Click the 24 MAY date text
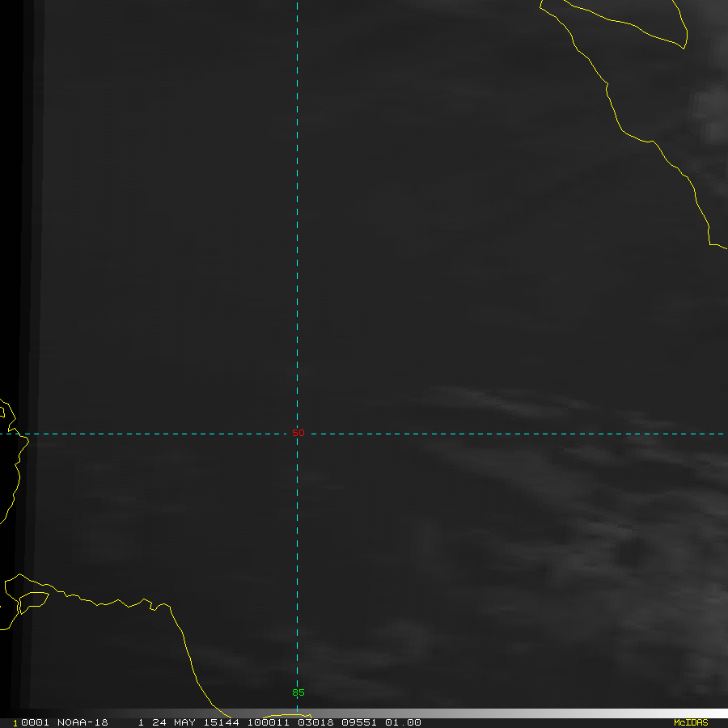 (172, 722)
